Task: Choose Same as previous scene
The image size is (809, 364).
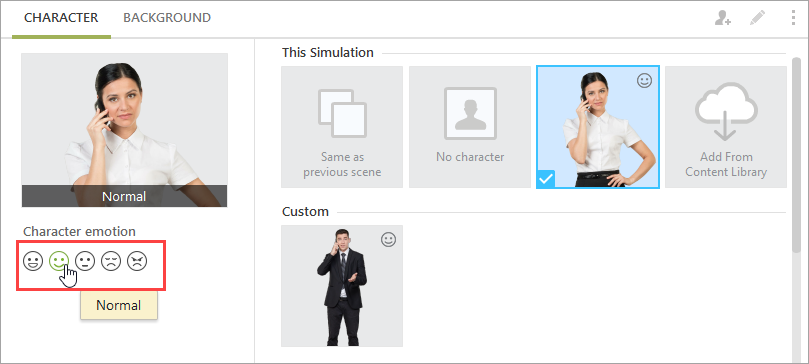Action: [342, 127]
